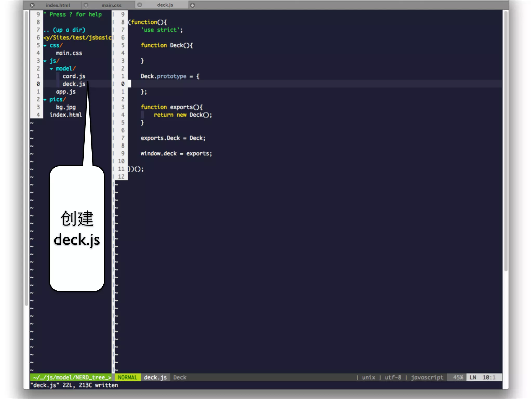
Task: Collapse the pics/ folder in NERDTree
Action: 45,99
